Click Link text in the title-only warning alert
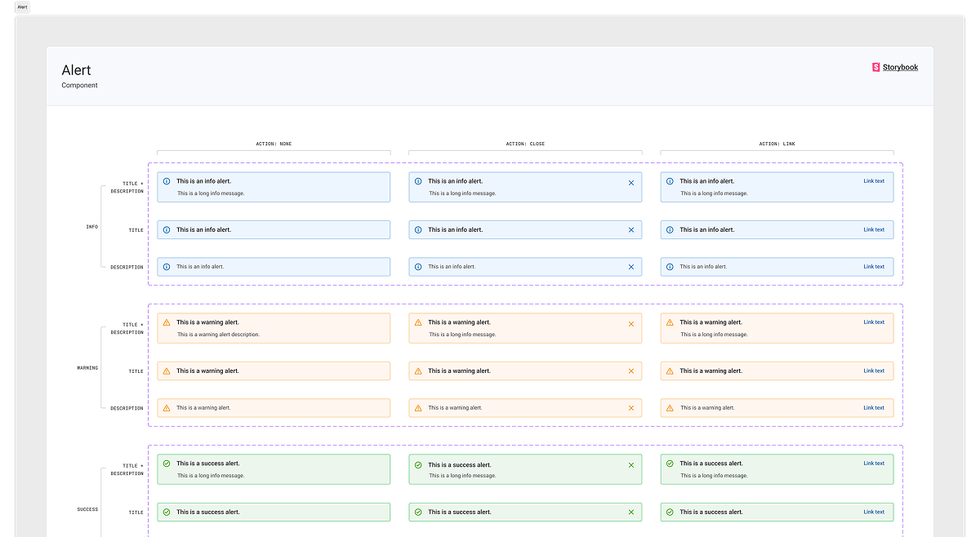980x537 pixels. (874, 371)
